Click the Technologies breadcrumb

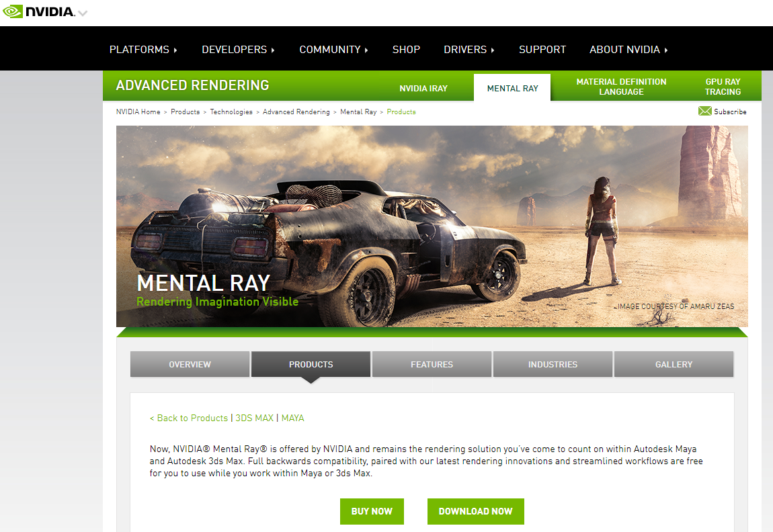pos(231,112)
